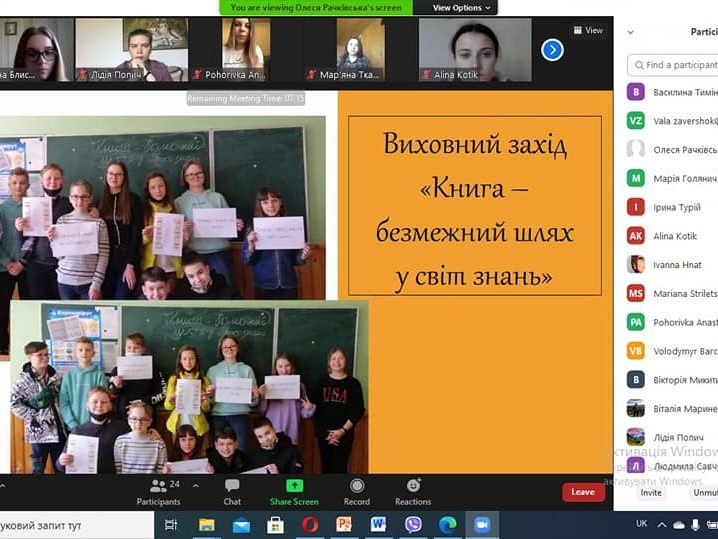Open Opera browser from the taskbar

(x=310, y=525)
